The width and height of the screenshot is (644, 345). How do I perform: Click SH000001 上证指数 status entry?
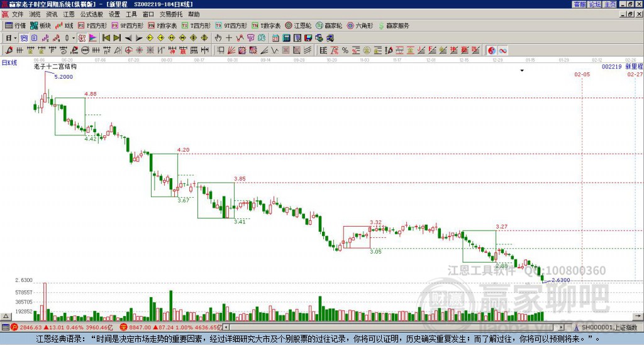pos(607,327)
